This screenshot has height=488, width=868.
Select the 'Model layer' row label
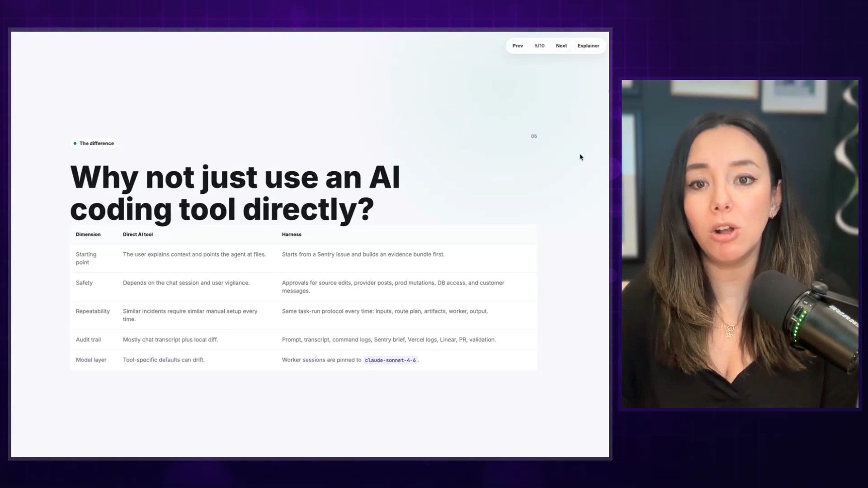91,360
